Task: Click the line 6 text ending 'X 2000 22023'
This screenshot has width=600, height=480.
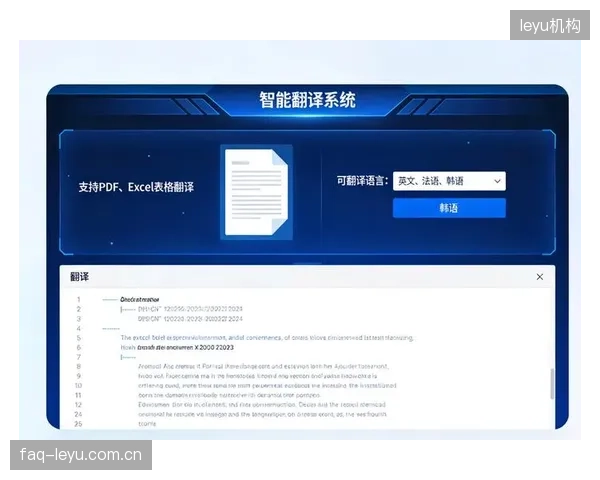Action: (x=177, y=347)
